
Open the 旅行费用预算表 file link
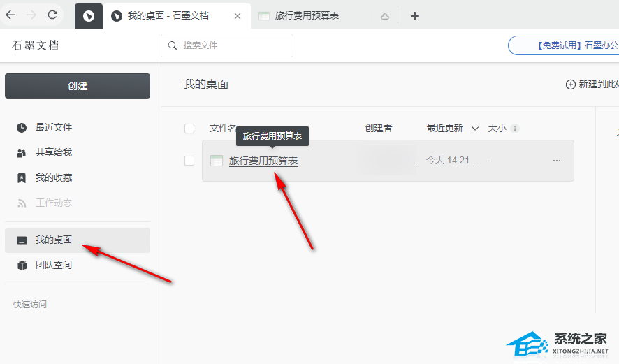pos(263,161)
